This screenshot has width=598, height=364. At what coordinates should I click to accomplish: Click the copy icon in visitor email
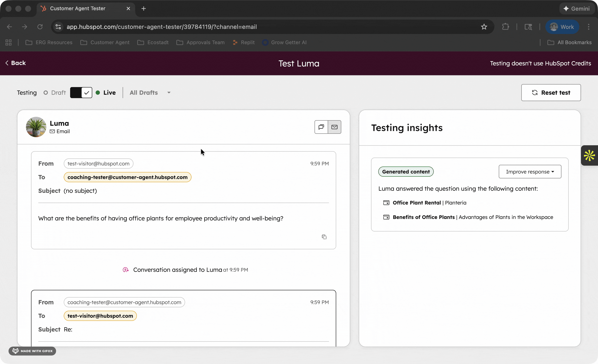324,237
